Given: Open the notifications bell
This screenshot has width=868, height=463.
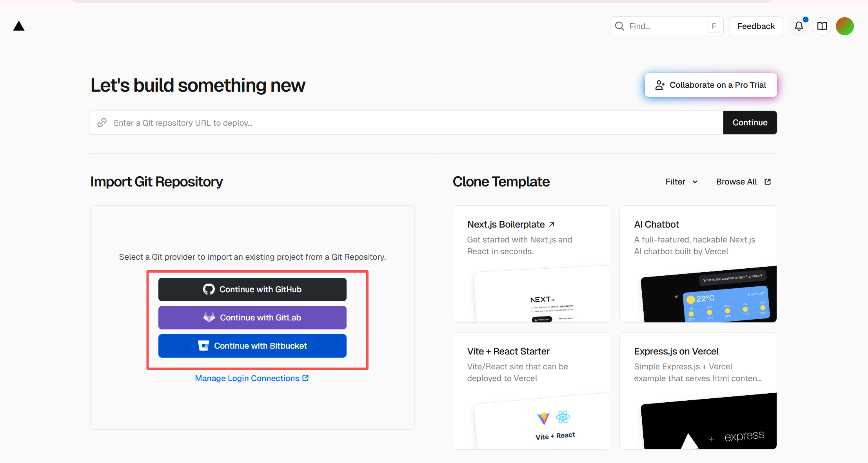Looking at the screenshot, I should pos(799,26).
